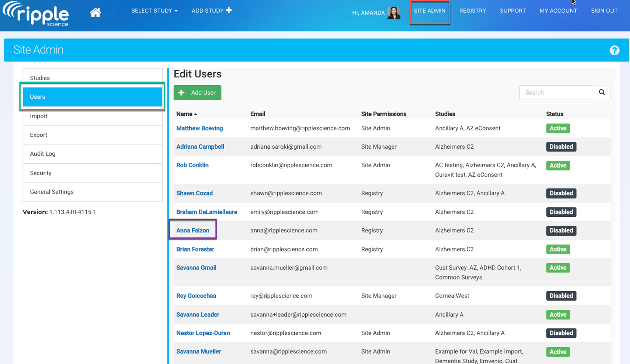Open Amanda's profile avatar
Image resolution: width=630 pixels, height=364 pixels.
(x=394, y=13)
